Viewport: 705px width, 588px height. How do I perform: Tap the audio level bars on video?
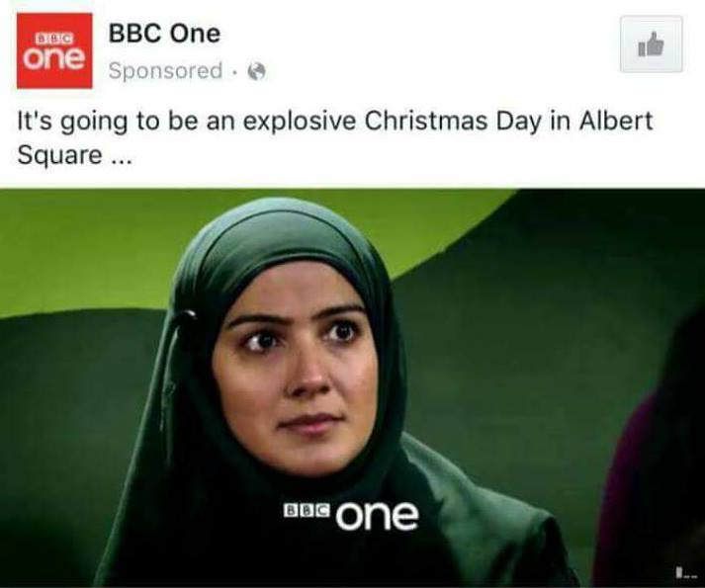687,573
